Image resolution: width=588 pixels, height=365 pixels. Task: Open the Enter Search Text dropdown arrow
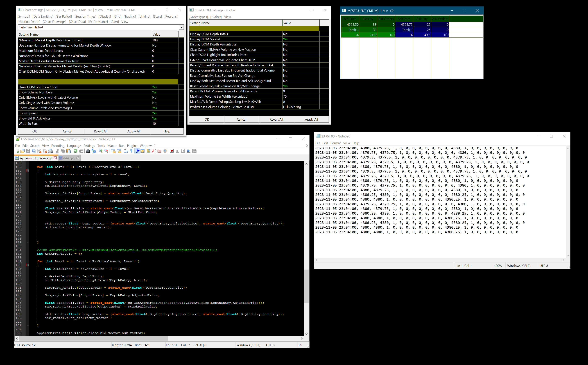coord(181,27)
